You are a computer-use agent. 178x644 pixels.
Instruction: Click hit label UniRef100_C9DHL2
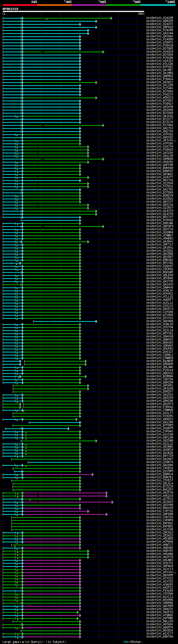point(160,355)
